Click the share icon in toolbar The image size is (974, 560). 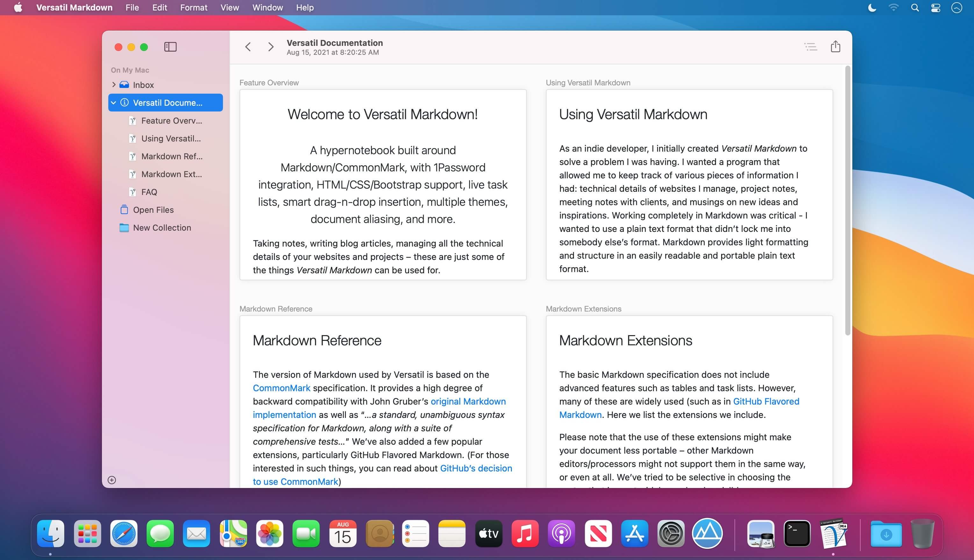(x=835, y=47)
